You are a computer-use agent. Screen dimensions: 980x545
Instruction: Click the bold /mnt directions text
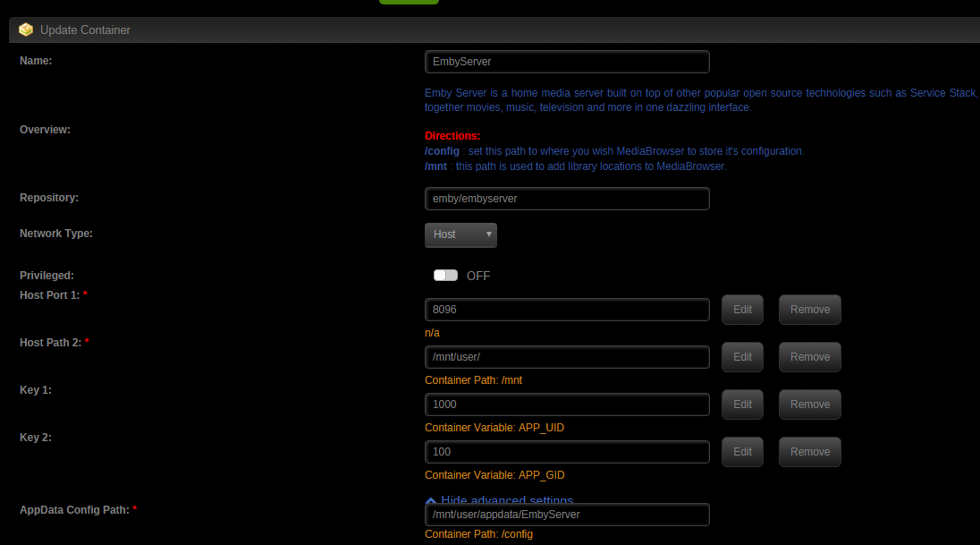pyautogui.click(x=435, y=166)
